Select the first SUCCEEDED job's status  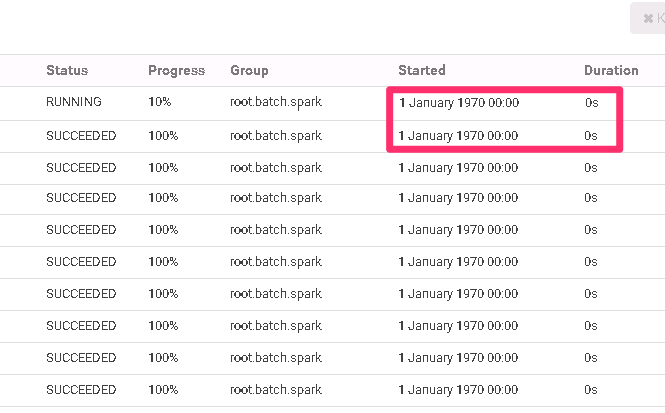pos(81,135)
